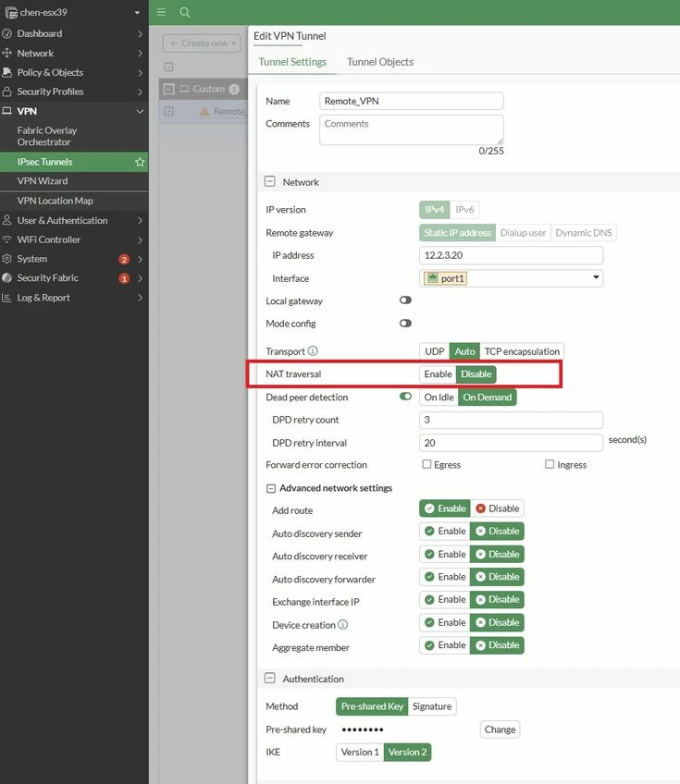
Task: Select Dialup user remote gateway
Action: [x=523, y=232]
